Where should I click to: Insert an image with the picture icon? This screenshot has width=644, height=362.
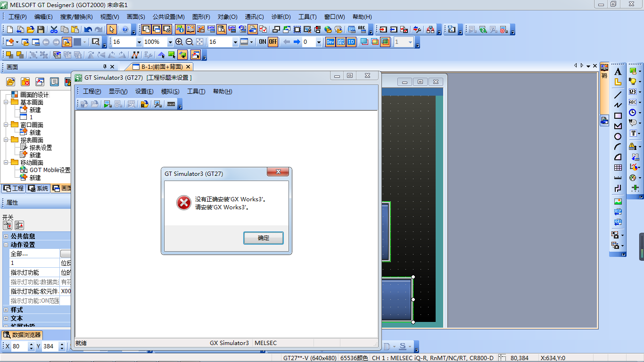[x=618, y=201]
